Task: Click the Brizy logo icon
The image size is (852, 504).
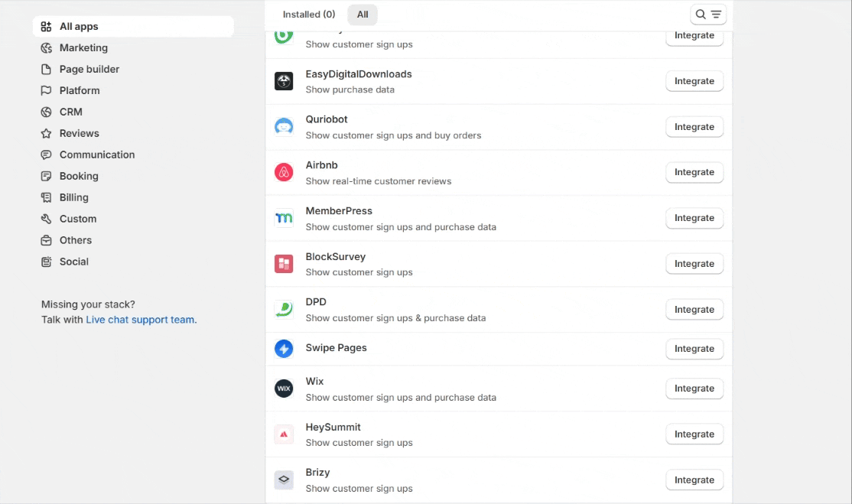Action: click(284, 480)
